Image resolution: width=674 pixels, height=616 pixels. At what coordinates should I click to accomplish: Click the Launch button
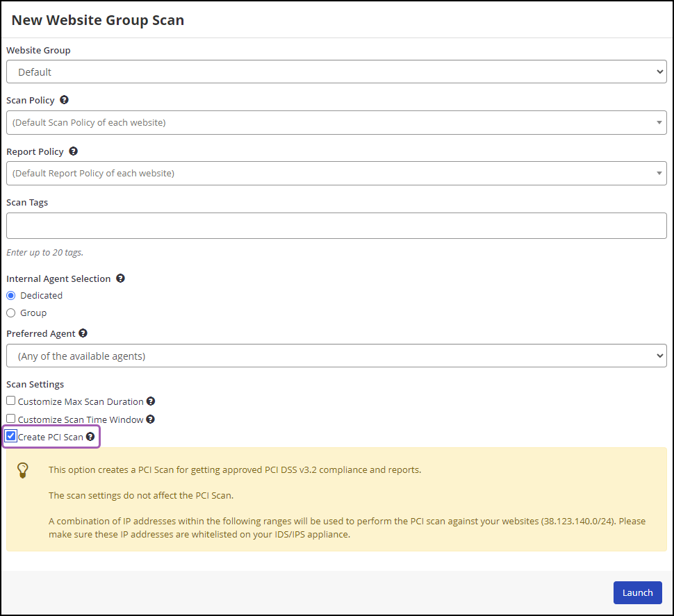tap(637, 592)
